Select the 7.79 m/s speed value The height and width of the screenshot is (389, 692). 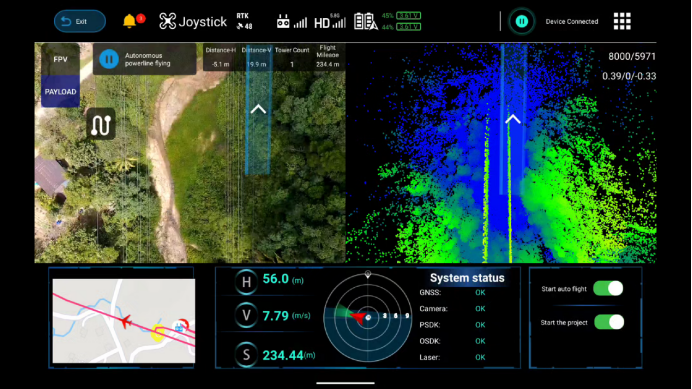coord(286,316)
